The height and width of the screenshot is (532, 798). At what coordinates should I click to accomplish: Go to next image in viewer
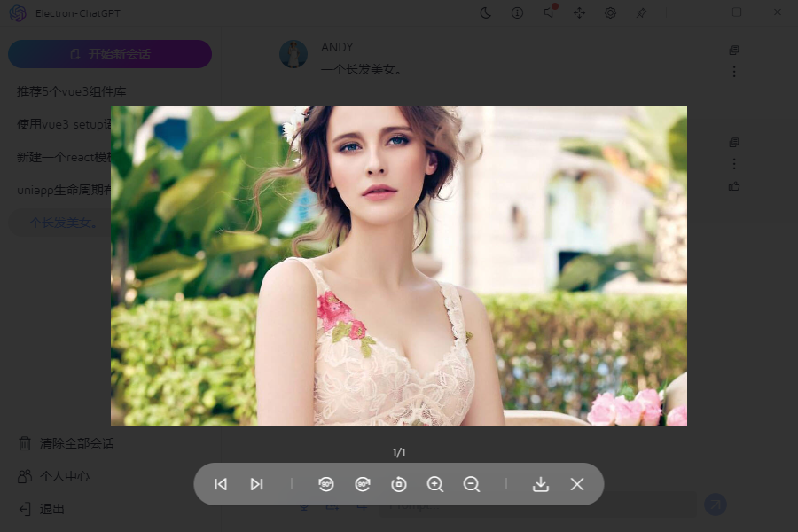(x=256, y=484)
